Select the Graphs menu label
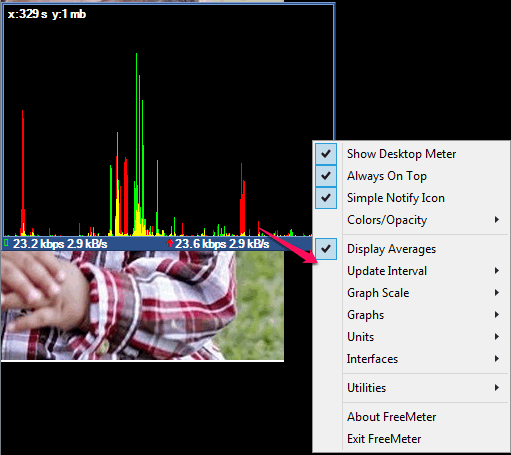The width and height of the screenshot is (511, 455). [365, 315]
